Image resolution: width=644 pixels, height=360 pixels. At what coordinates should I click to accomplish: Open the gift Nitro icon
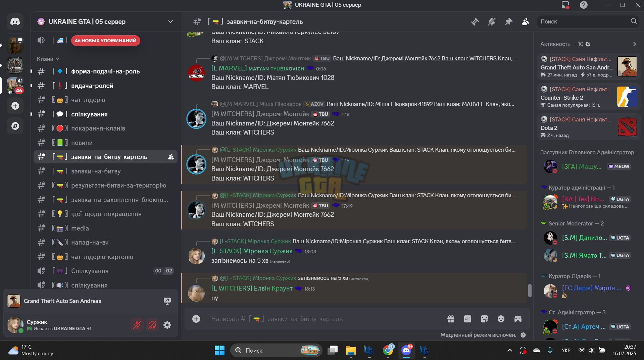(x=451, y=319)
